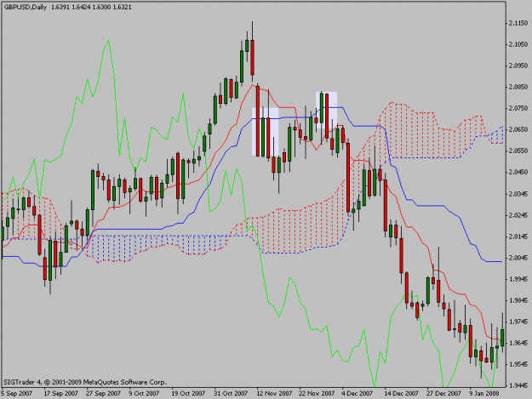
Task: Click the price 1.9645 on the axis
Action: pos(518,343)
